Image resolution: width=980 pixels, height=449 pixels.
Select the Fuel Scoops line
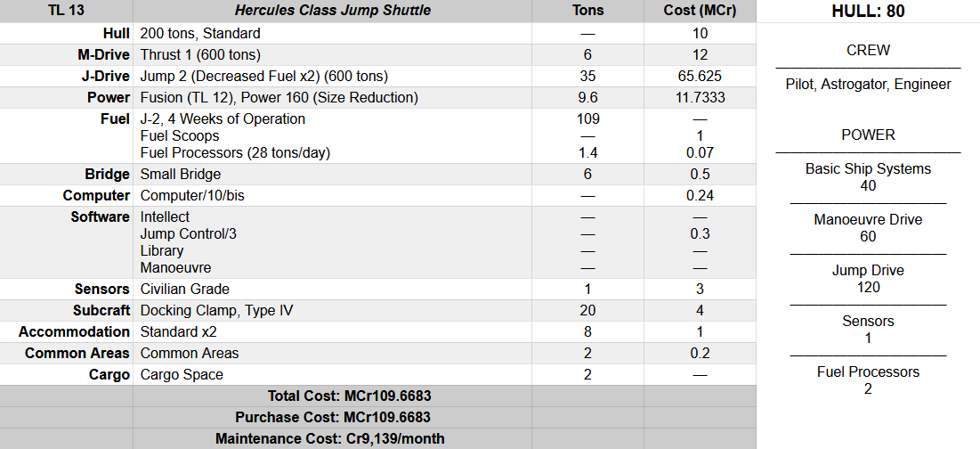pos(180,135)
